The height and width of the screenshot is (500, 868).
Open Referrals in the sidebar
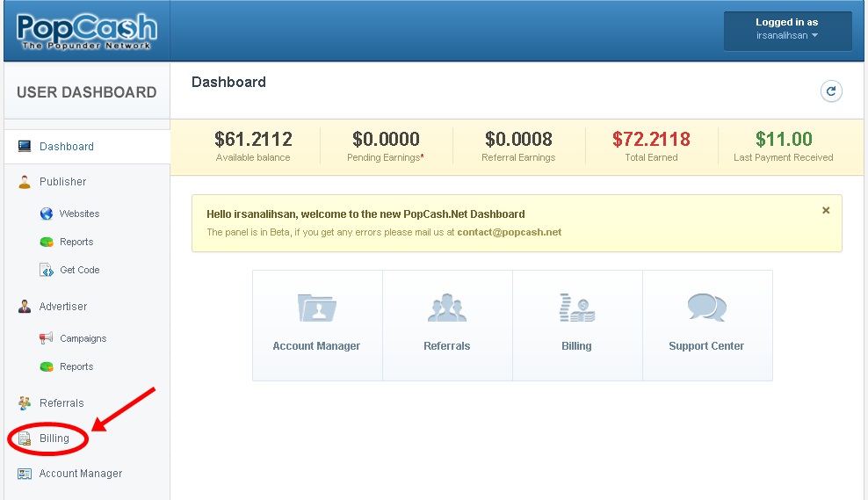[x=61, y=403]
